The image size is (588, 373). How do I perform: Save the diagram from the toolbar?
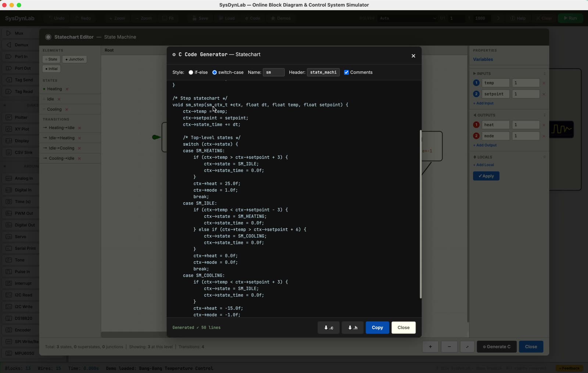[200, 18]
